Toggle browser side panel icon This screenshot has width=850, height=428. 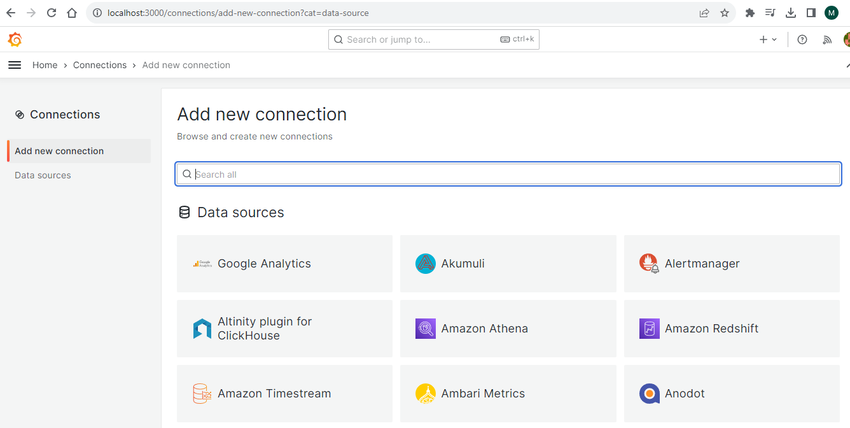(811, 13)
